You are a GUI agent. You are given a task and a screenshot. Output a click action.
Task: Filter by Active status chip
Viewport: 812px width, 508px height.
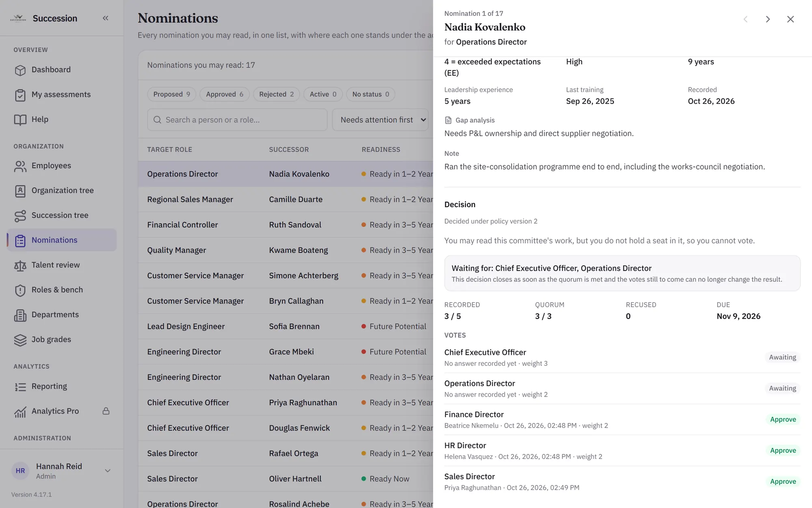click(x=323, y=94)
